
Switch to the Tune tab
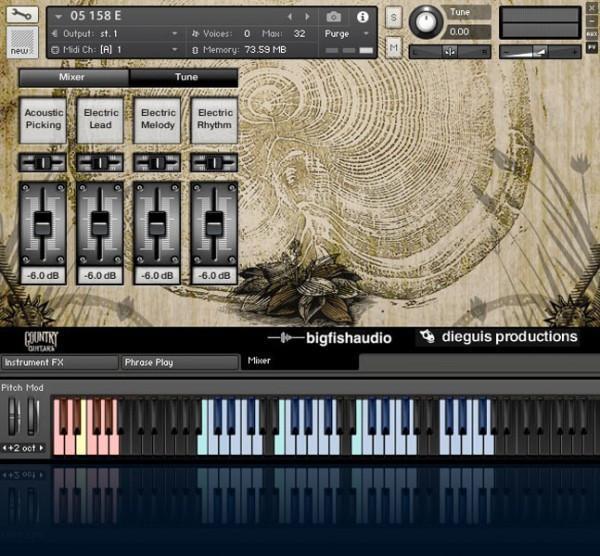(x=186, y=77)
